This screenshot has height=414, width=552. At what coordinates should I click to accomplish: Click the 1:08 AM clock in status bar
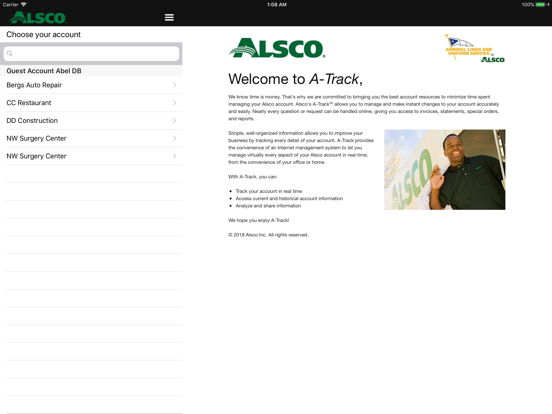[277, 5]
